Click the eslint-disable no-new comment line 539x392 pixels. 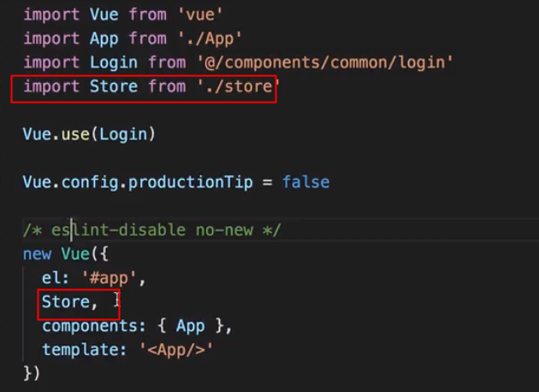coord(152,230)
